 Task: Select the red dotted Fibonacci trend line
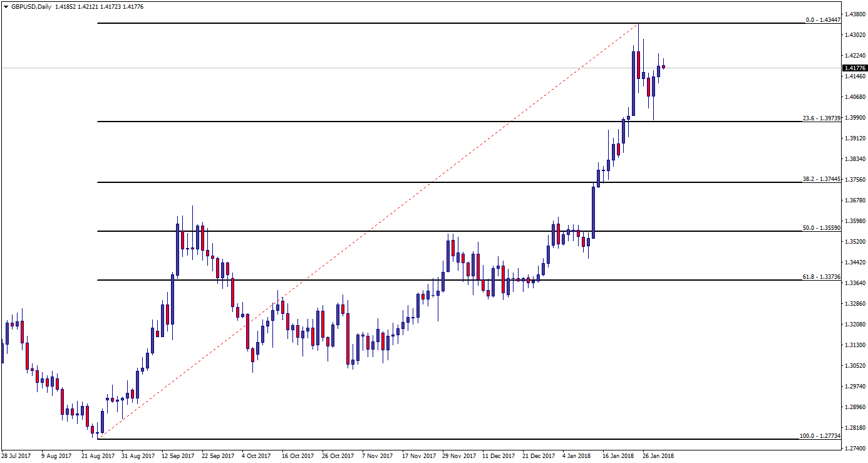coord(369,229)
